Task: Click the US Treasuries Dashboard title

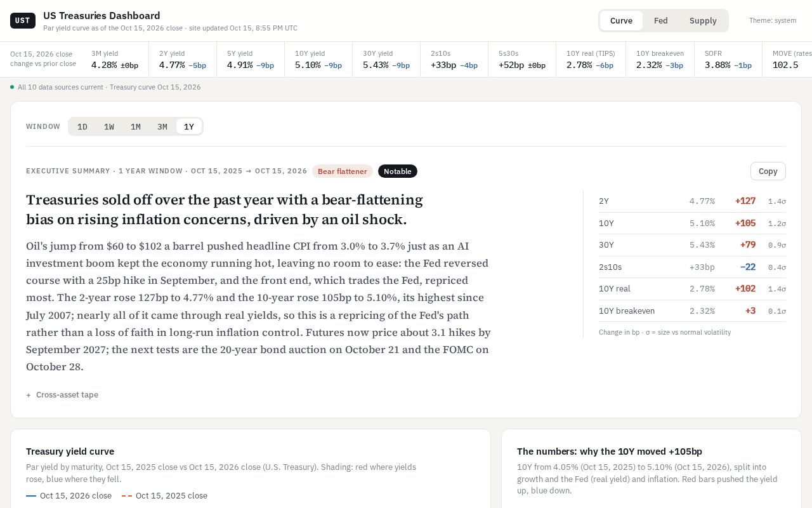Action: click(101, 15)
